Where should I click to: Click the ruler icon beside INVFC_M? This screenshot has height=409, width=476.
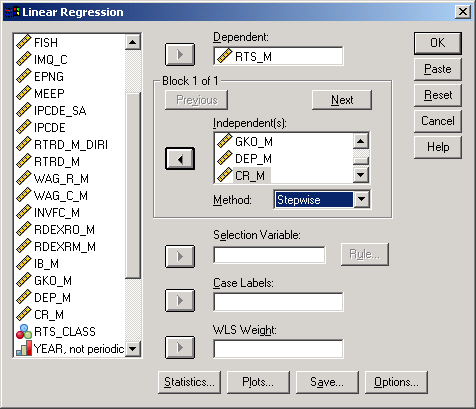24,212
